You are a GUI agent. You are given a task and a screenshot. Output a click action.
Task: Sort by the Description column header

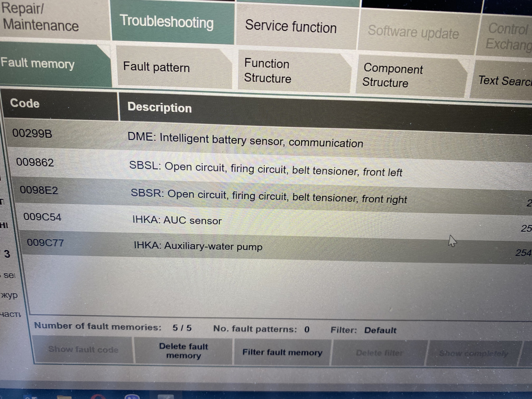click(x=326, y=114)
